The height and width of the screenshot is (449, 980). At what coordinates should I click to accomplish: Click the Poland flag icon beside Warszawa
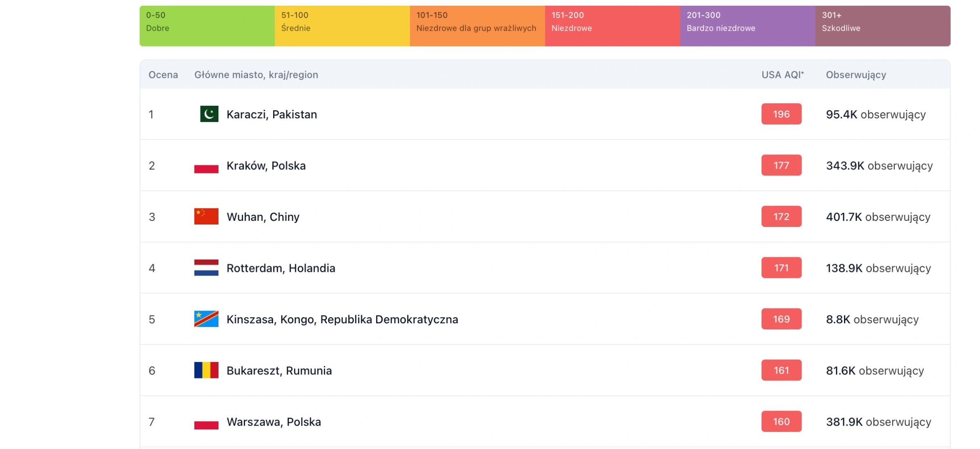206,421
